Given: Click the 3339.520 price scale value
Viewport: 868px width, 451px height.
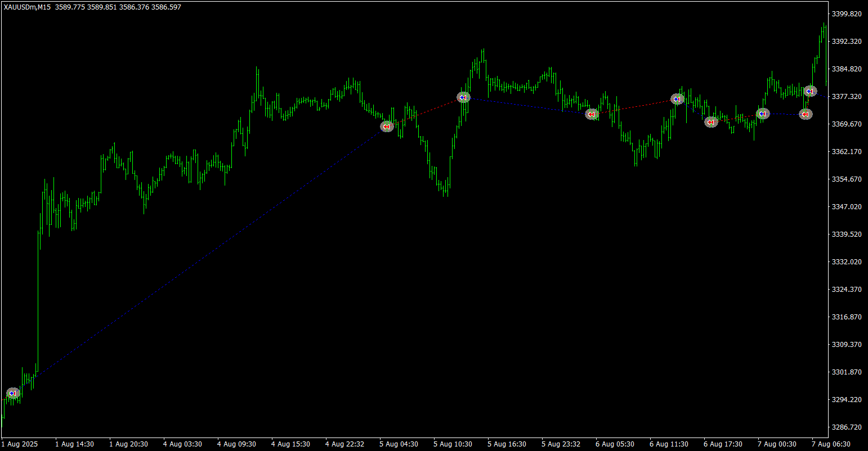Looking at the screenshot, I should tap(846, 234).
